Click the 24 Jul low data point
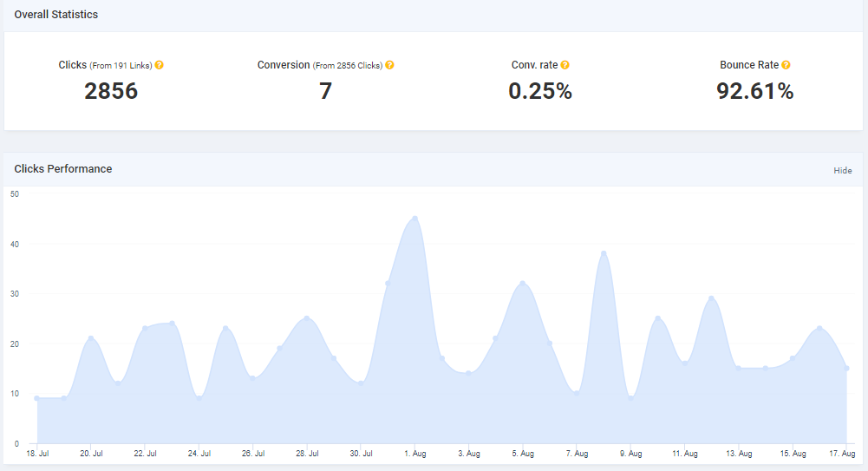 pyautogui.click(x=199, y=398)
